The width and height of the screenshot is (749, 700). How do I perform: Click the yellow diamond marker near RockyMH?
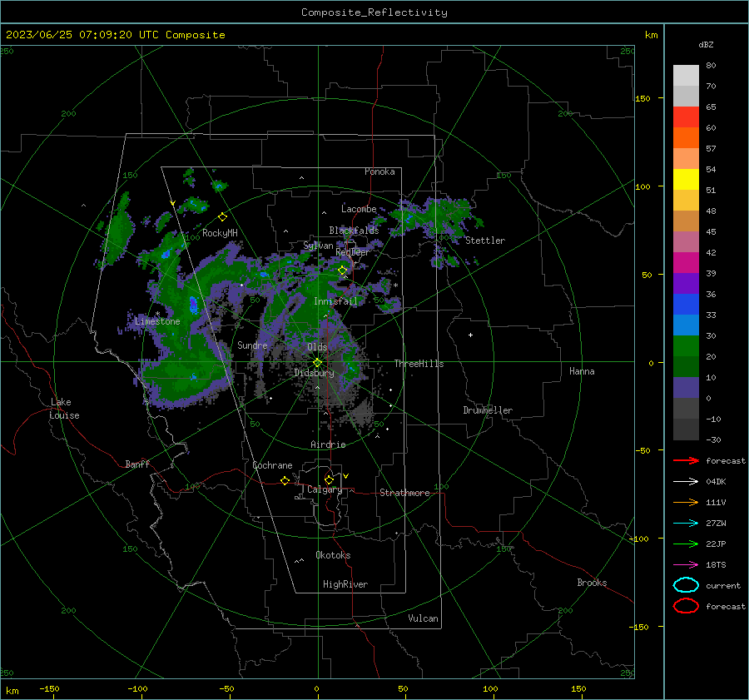(222, 217)
